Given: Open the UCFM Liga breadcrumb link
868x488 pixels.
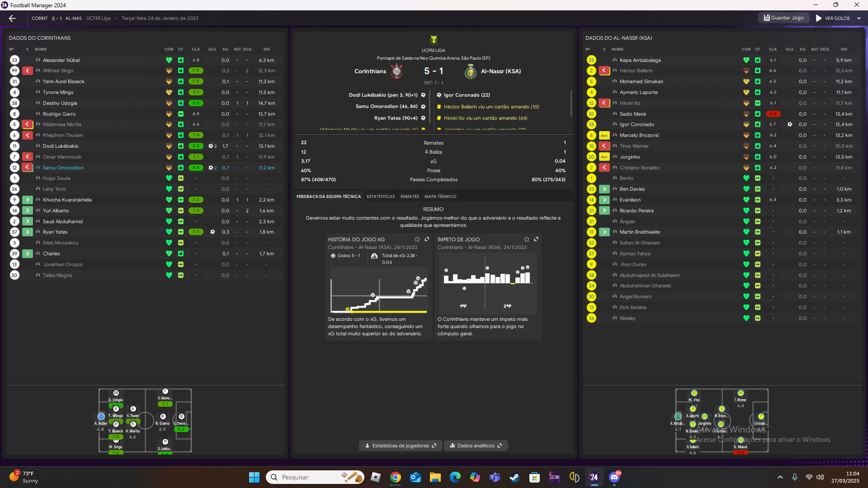Looking at the screenshot, I should pyautogui.click(x=99, y=18).
